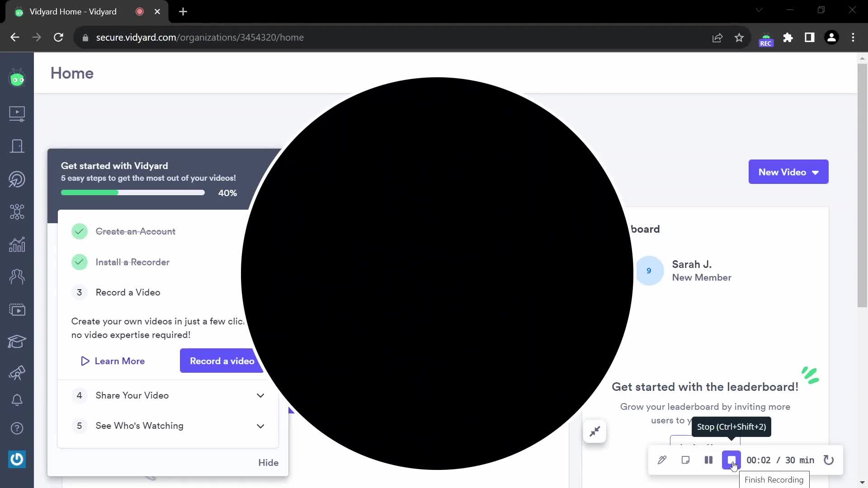
Task: Open the analytics bar chart icon
Action: tap(17, 244)
